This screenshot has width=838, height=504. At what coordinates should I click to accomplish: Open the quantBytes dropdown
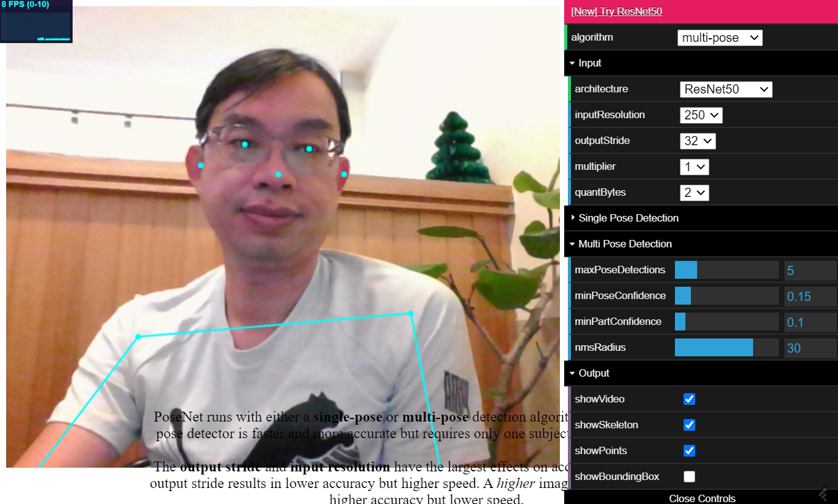694,193
